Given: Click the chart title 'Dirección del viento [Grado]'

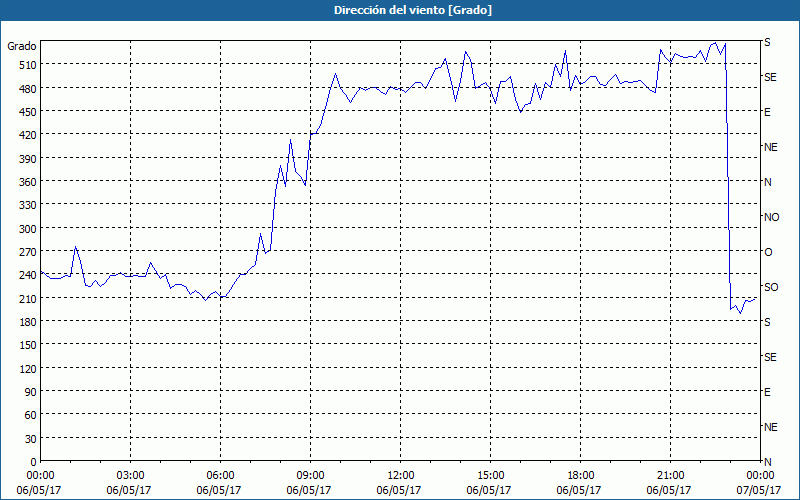Looking at the screenshot, I should tap(413, 10).
